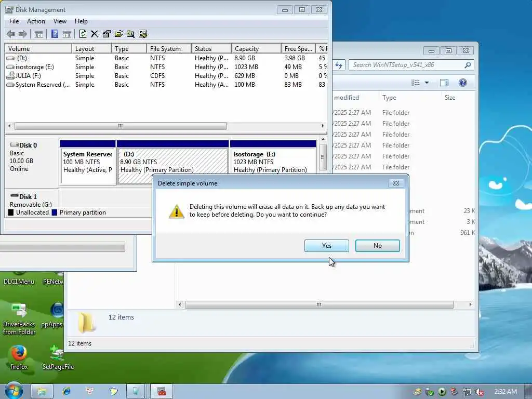Viewport: 532px width, 399px height.
Task: Click the Disk 1 Removable label
Action: pyautogui.click(x=32, y=200)
